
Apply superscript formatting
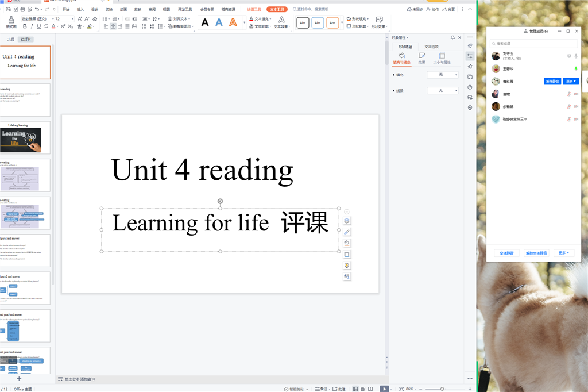pyautogui.click(x=63, y=26)
